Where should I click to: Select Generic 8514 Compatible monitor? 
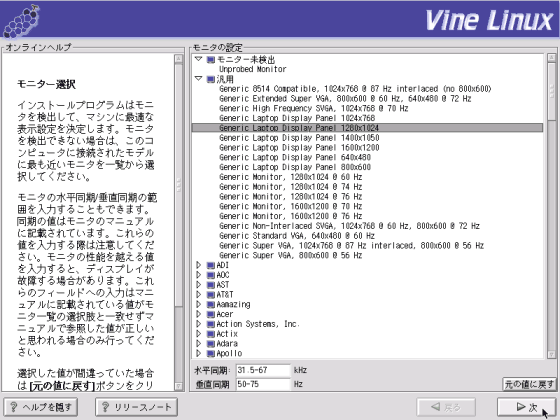[355, 89]
